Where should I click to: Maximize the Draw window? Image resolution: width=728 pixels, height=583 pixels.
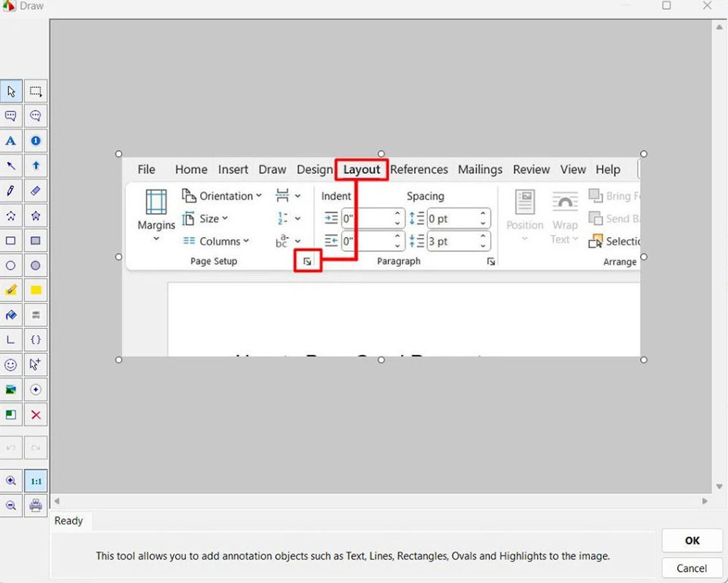click(x=667, y=5)
